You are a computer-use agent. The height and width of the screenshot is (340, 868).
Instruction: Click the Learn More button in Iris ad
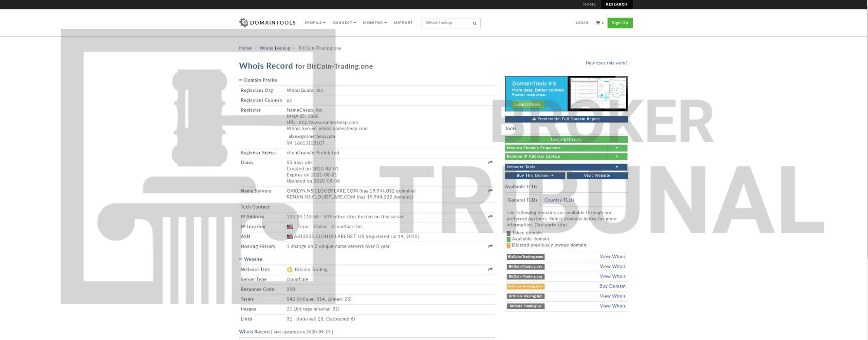[x=528, y=105]
